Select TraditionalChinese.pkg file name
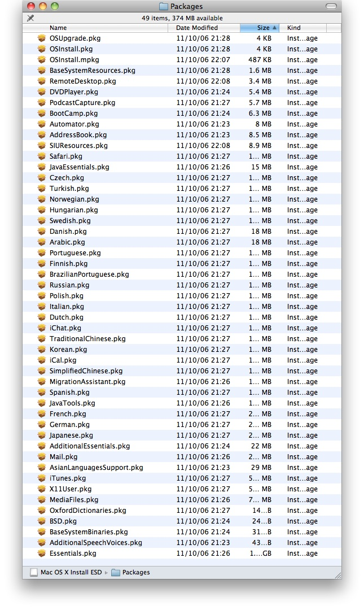The width and height of the screenshot is (364, 610). click(87, 339)
